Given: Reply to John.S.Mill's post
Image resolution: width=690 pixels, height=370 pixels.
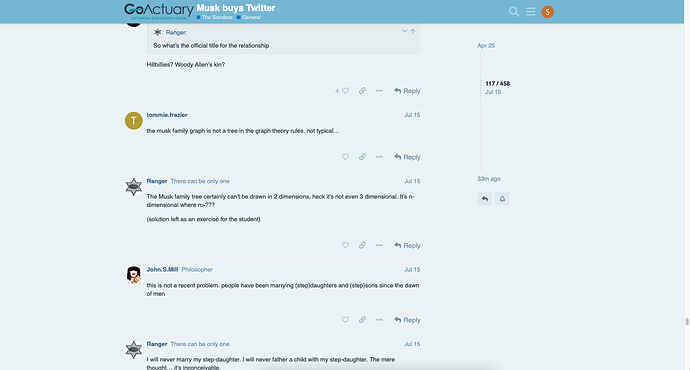Looking at the screenshot, I should coord(407,320).
